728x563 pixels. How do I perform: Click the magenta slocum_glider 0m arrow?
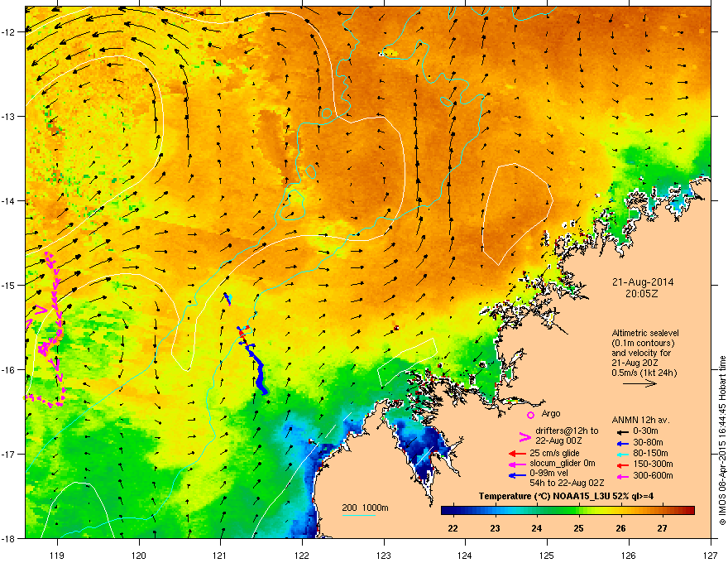point(517,464)
